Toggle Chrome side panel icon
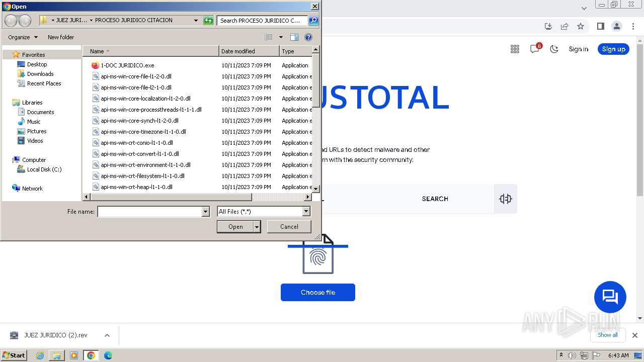 (600, 26)
